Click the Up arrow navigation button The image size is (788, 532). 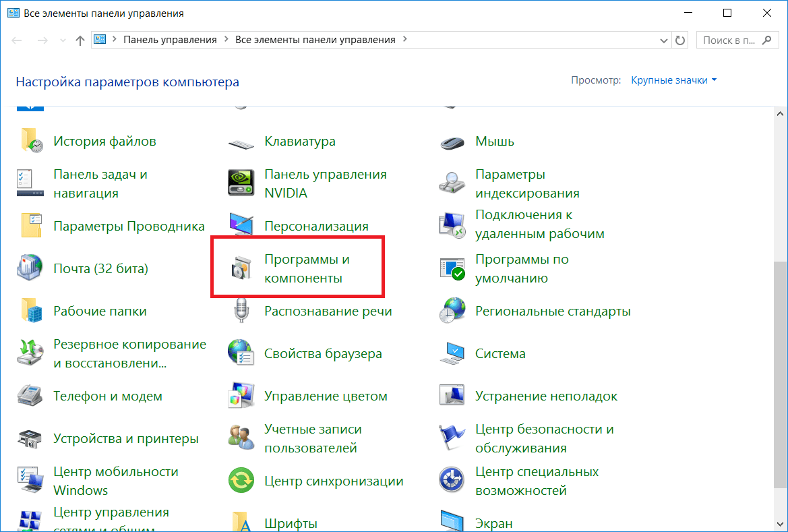pyautogui.click(x=80, y=40)
